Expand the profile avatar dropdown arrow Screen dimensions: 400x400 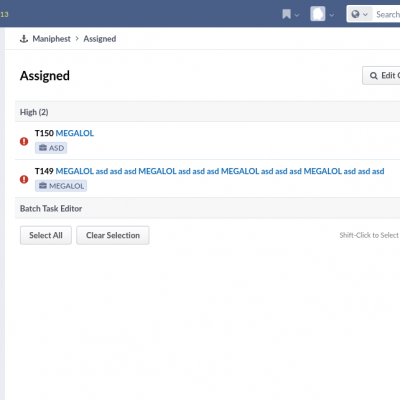point(331,15)
